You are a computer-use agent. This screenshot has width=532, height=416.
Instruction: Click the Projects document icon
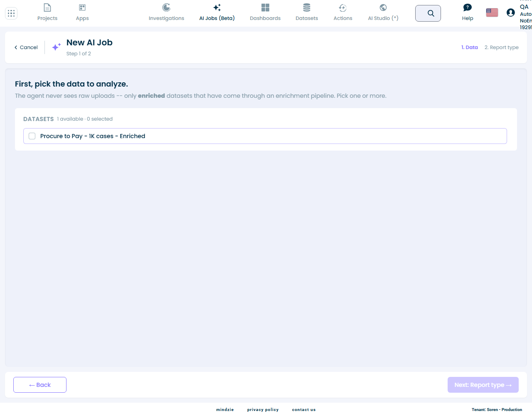(x=47, y=7)
